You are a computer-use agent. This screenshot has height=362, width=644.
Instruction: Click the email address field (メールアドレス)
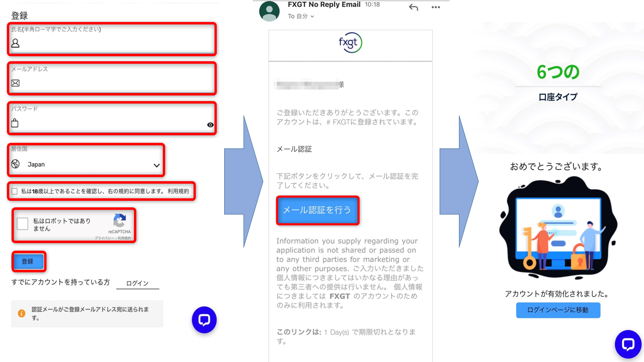(x=112, y=78)
